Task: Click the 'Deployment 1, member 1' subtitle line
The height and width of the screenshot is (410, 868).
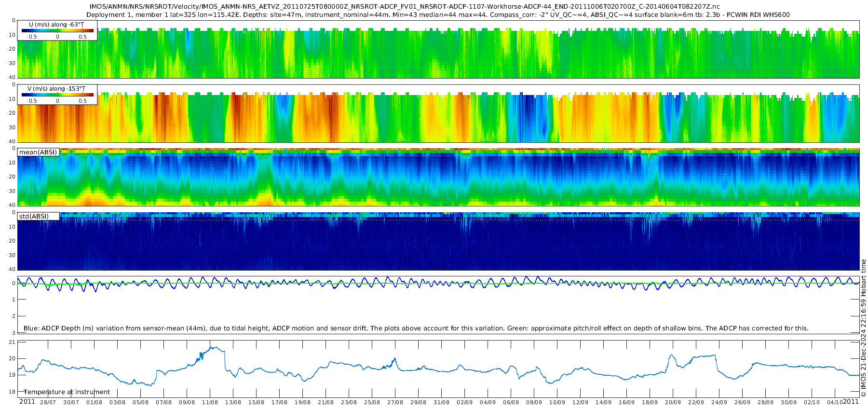Action: 438,14
